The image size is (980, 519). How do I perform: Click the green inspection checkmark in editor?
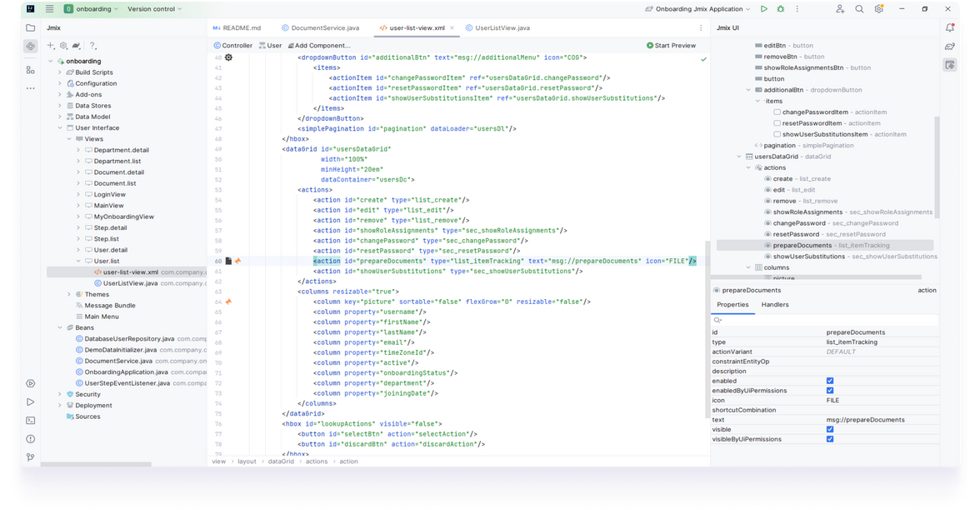click(703, 59)
